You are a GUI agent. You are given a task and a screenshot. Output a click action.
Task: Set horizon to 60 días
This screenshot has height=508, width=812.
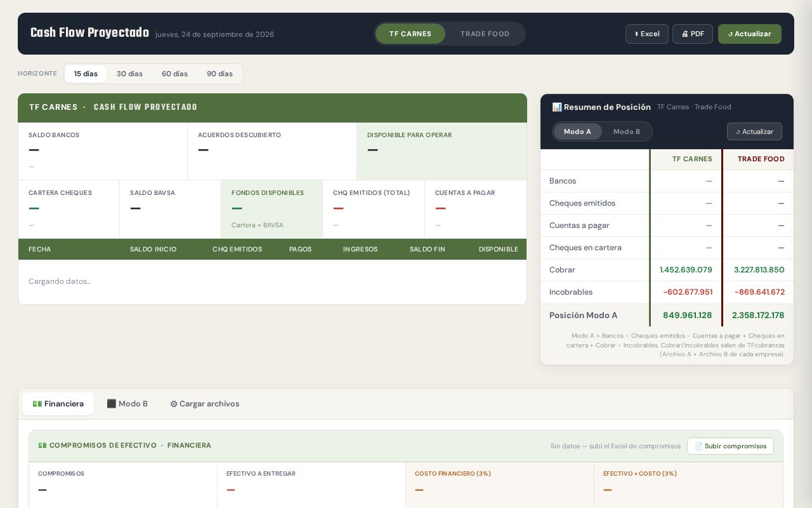tap(174, 74)
